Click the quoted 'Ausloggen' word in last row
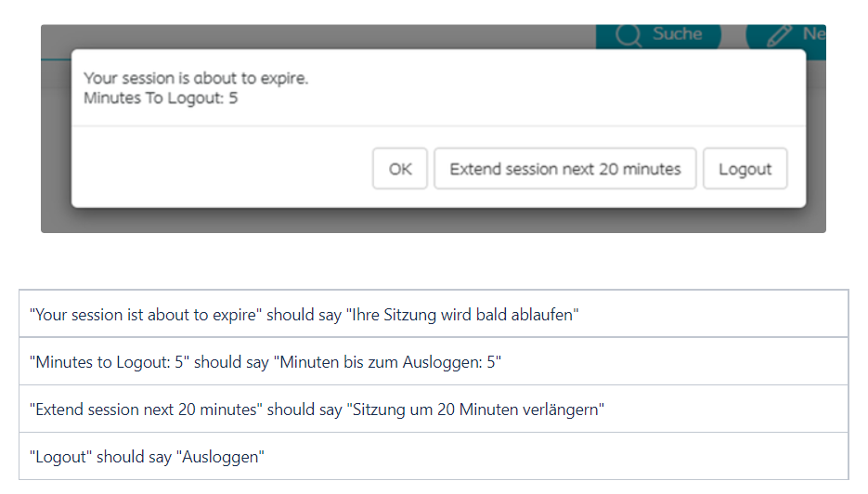Image resolution: width=868 pixels, height=494 pixels. [x=220, y=457]
